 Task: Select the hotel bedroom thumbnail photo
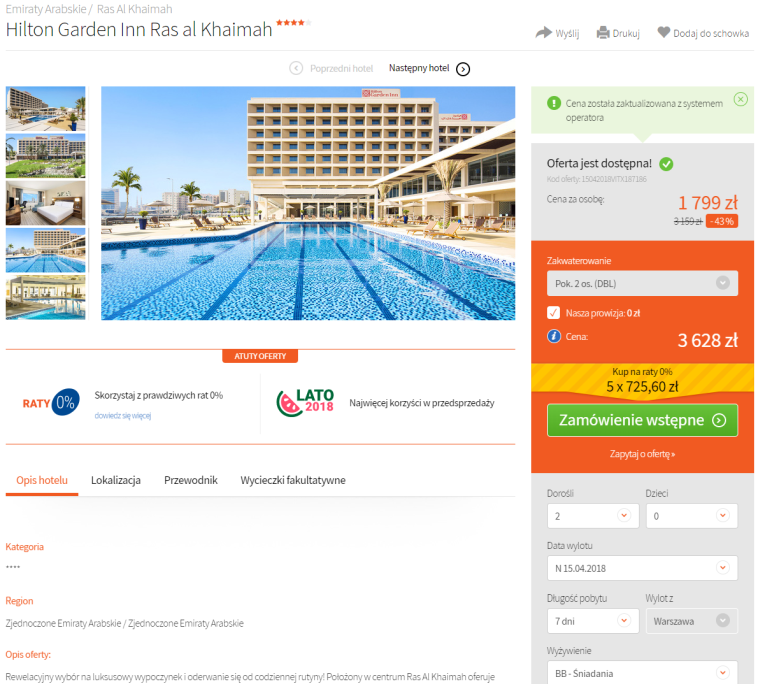tap(46, 203)
